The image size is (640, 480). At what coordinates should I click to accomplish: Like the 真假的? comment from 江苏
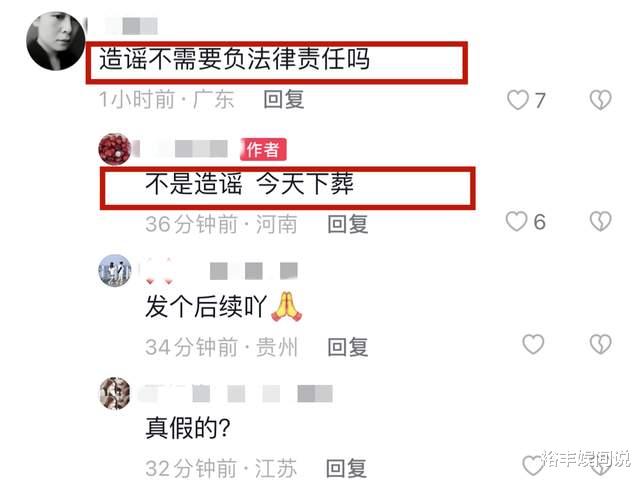533,465
